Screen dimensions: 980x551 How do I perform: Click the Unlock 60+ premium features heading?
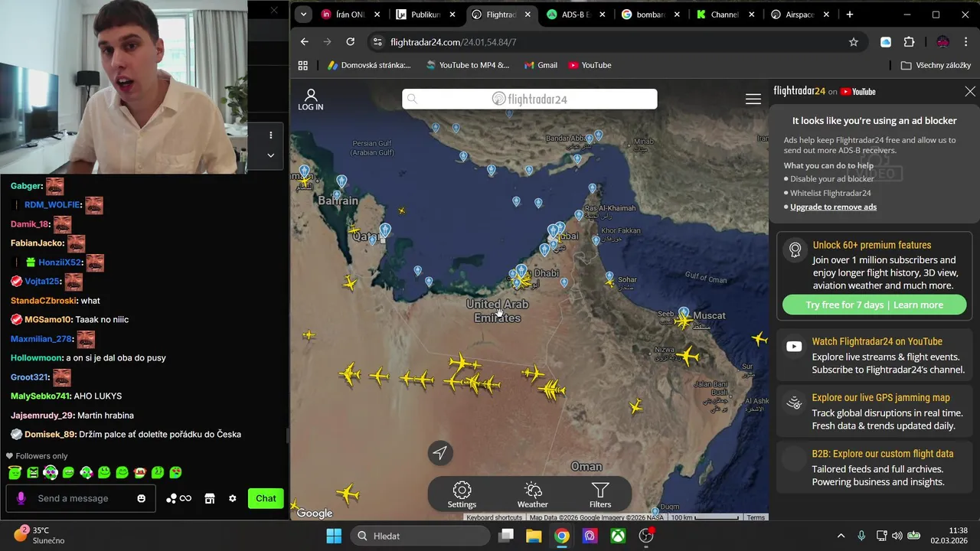[871, 245]
